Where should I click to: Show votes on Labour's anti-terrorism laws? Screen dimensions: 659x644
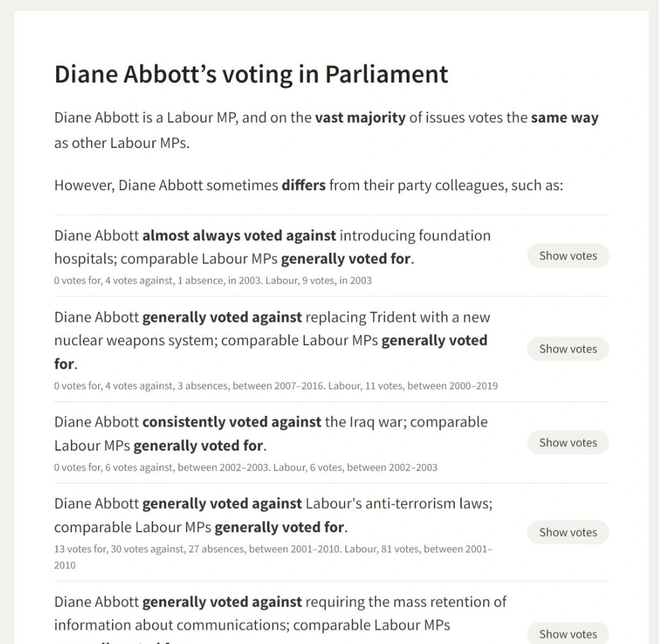[x=567, y=532]
